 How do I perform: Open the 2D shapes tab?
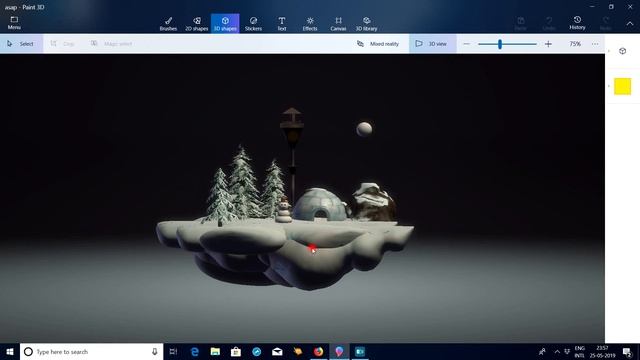tap(197, 24)
